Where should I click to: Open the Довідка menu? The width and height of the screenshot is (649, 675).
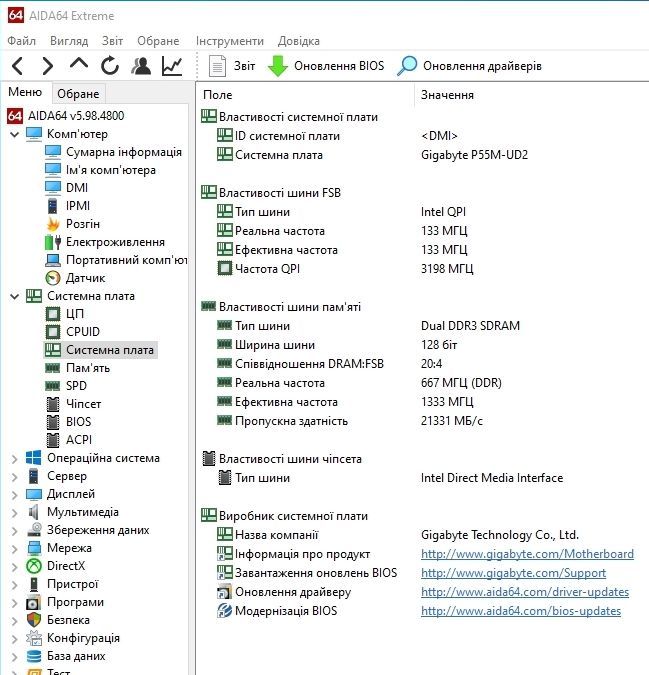point(299,41)
